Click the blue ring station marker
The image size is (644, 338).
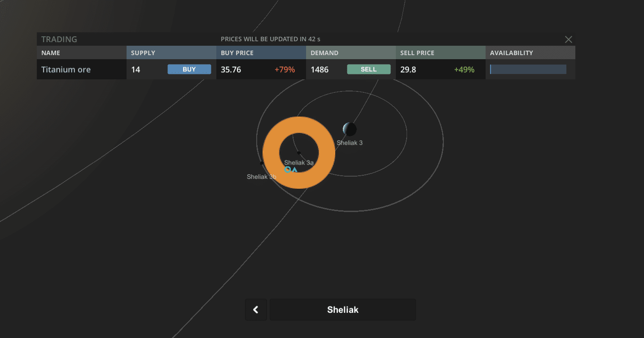tap(288, 169)
